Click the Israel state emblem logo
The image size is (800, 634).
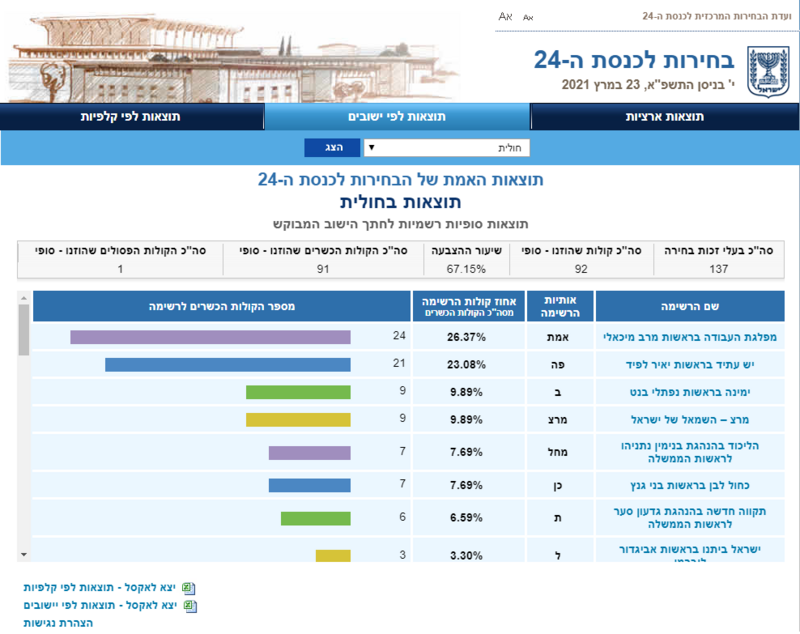pos(768,71)
